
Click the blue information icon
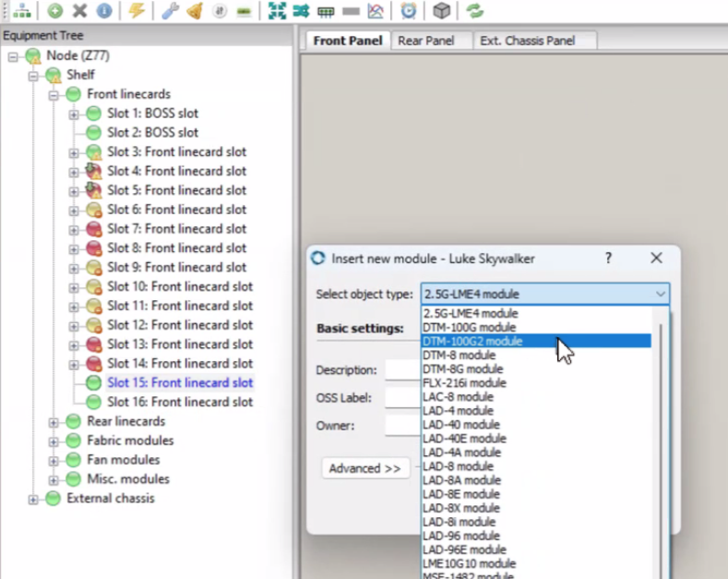click(x=104, y=11)
